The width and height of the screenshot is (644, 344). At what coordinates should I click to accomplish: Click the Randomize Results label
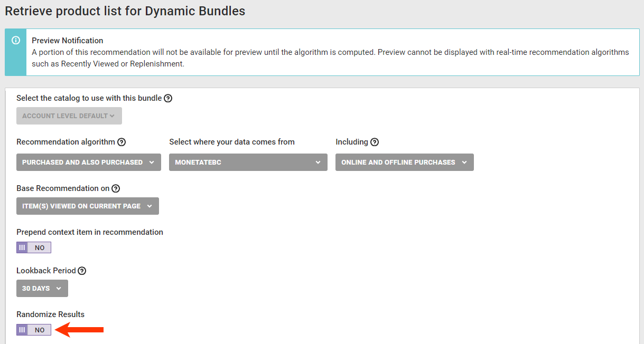click(50, 314)
